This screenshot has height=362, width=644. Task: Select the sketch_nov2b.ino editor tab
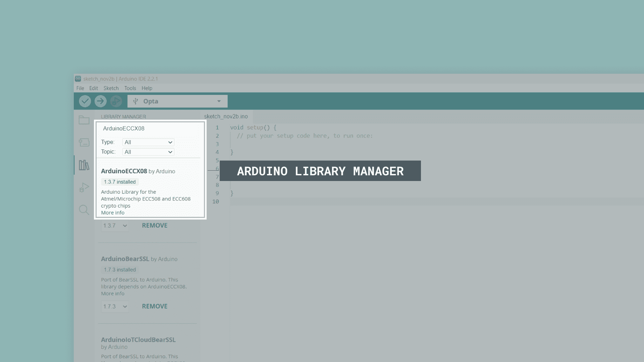226,116
